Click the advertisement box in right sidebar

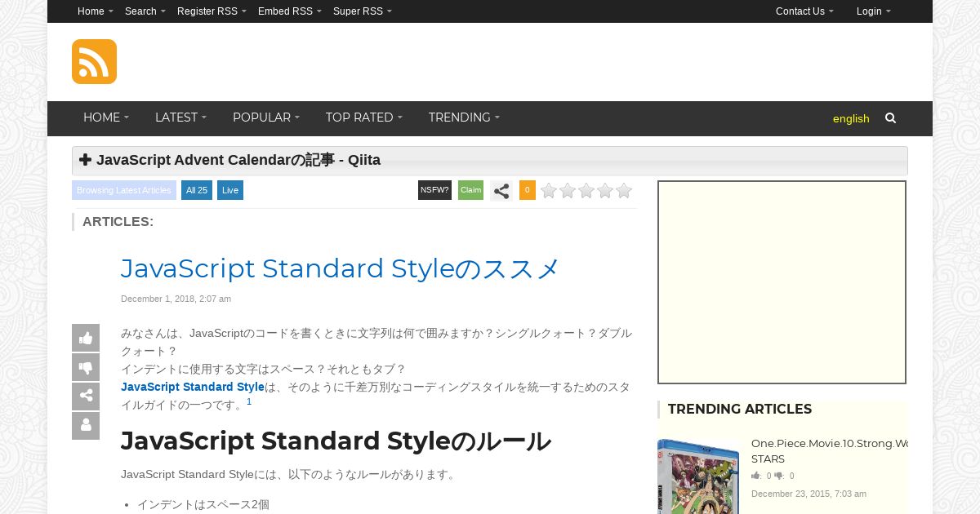click(782, 282)
